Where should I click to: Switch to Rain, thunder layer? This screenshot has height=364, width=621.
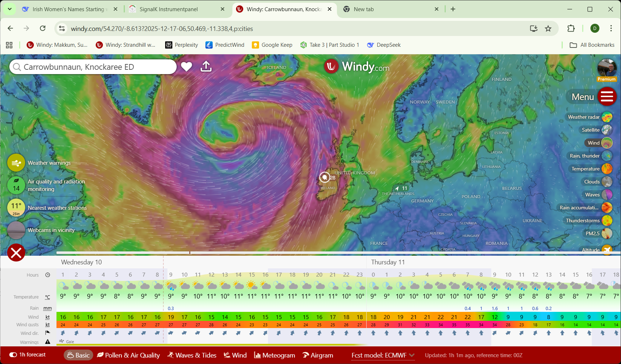tap(607, 156)
